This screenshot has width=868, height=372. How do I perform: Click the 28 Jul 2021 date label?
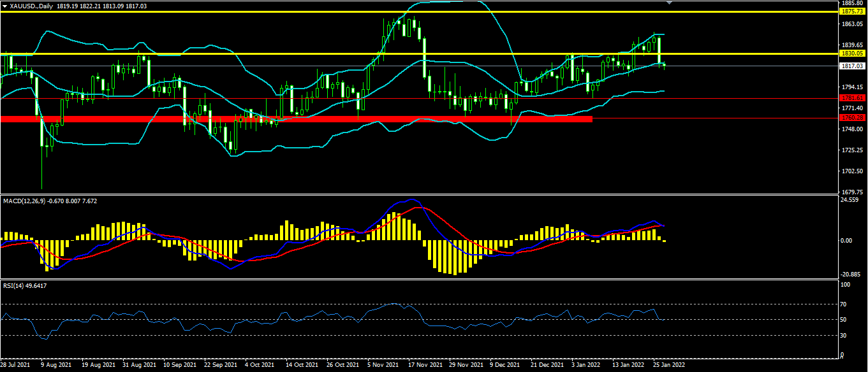click(x=16, y=366)
